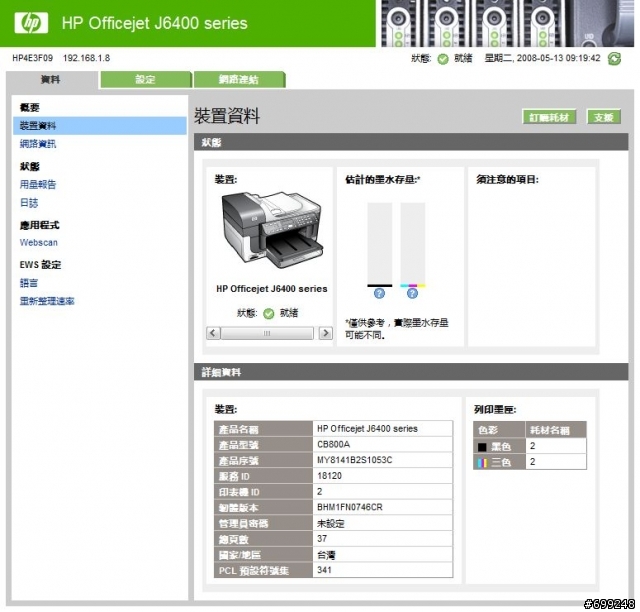Image resolution: width=640 pixels, height=612 pixels.
Task: Open 用量報告 sidebar link
Action: pyautogui.click(x=38, y=185)
